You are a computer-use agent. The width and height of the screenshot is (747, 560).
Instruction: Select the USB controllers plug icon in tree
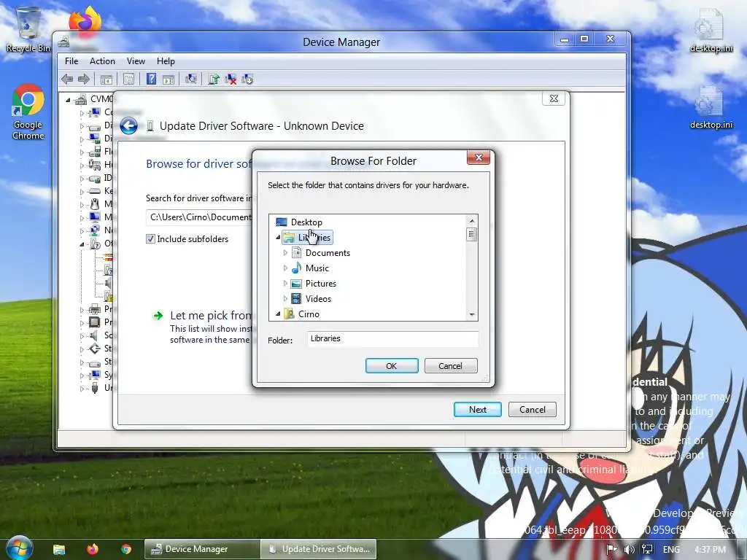coord(95,388)
